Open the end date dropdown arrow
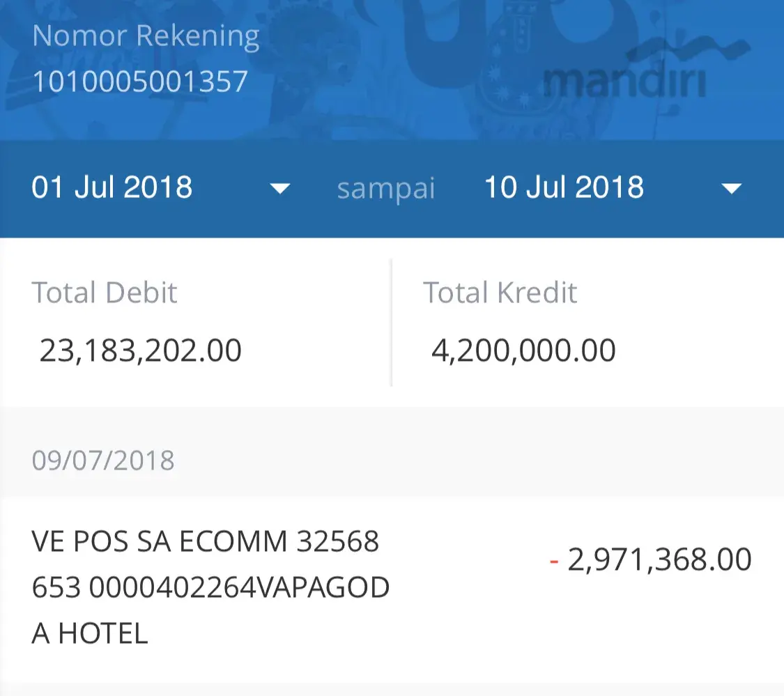 (731, 189)
